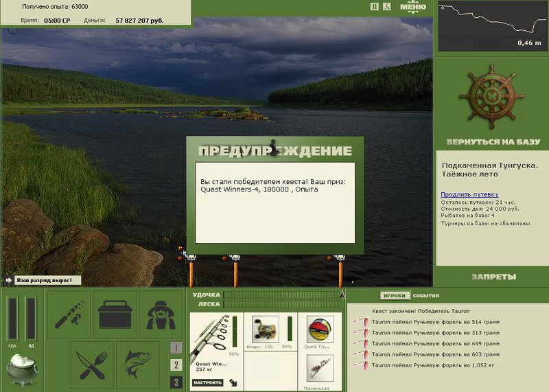The height and width of the screenshot is (392, 549).
Task: Click the Квест закончен! Победитель Tauron line
Action: [421, 311]
